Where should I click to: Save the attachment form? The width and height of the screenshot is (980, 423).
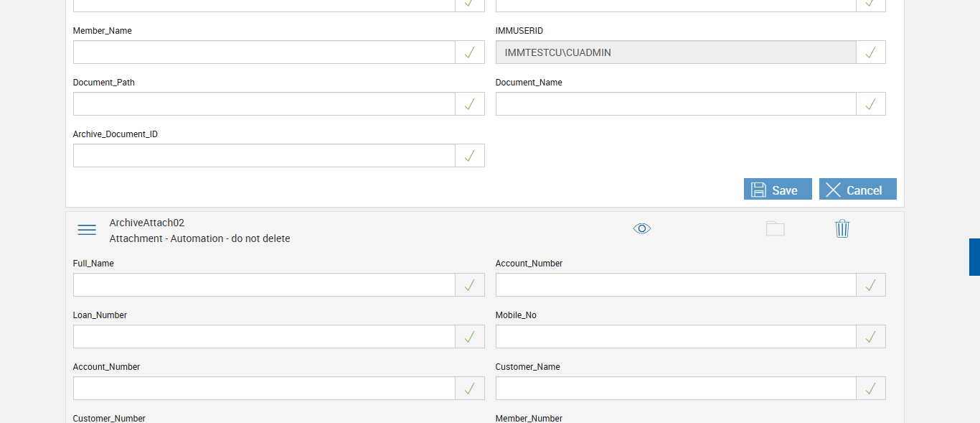tap(778, 190)
